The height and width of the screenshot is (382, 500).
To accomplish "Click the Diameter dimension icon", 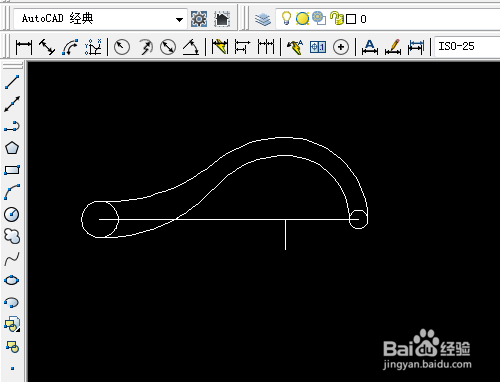I will [x=168, y=47].
